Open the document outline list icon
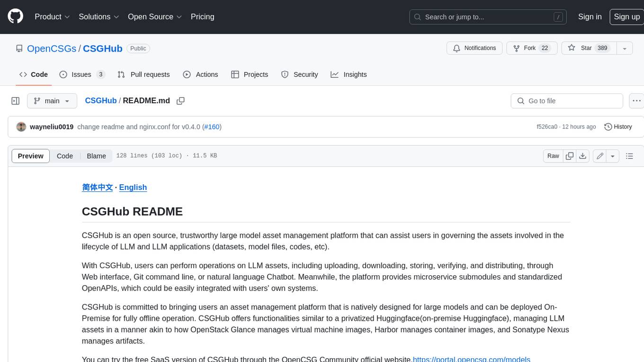The height and width of the screenshot is (362, 644). [x=629, y=156]
